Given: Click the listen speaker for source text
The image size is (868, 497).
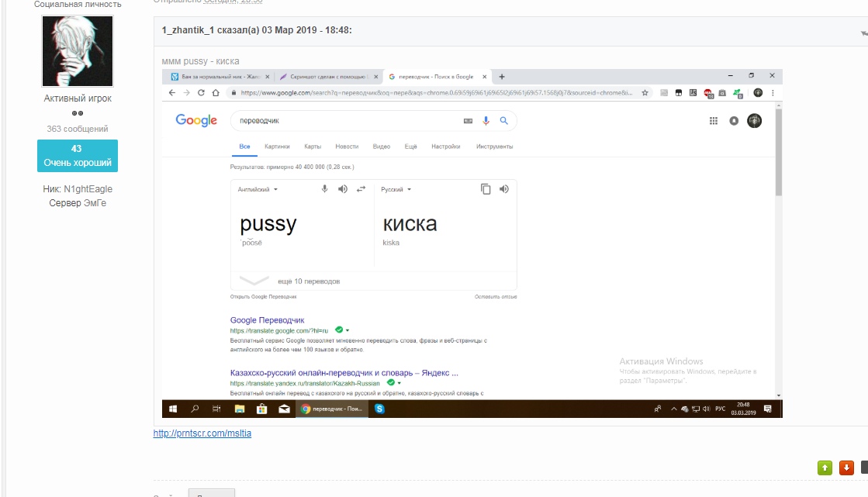Looking at the screenshot, I should click(x=343, y=189).
